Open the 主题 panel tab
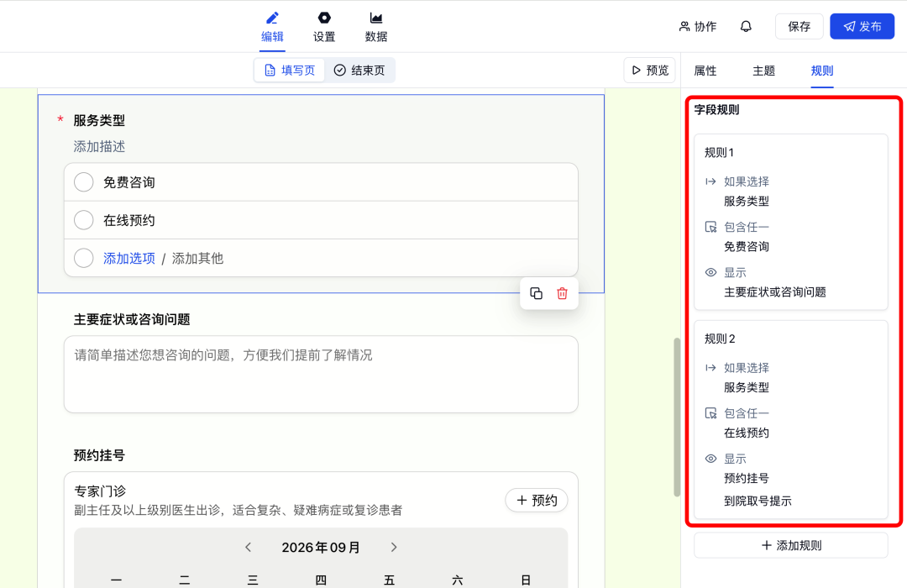 [763, 71]
